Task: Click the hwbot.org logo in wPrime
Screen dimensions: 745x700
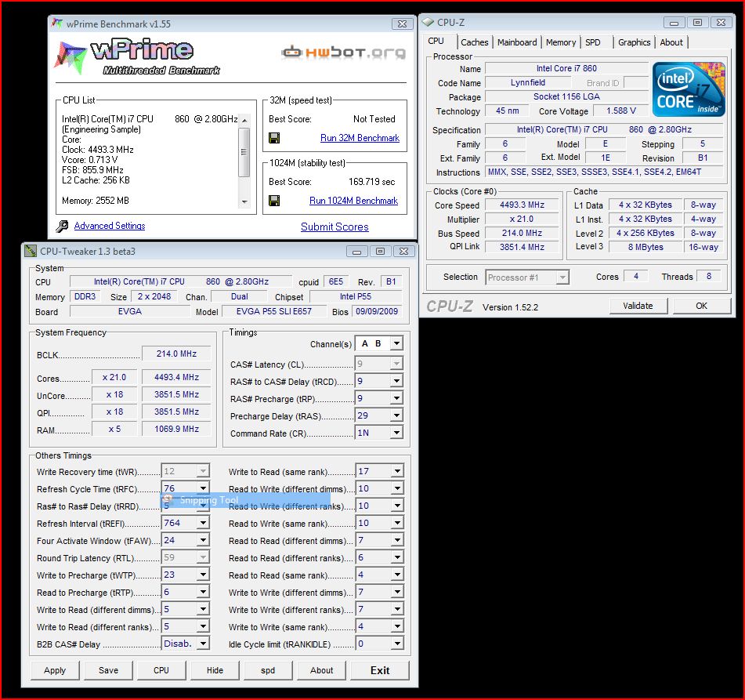Action: coord(344,53)
